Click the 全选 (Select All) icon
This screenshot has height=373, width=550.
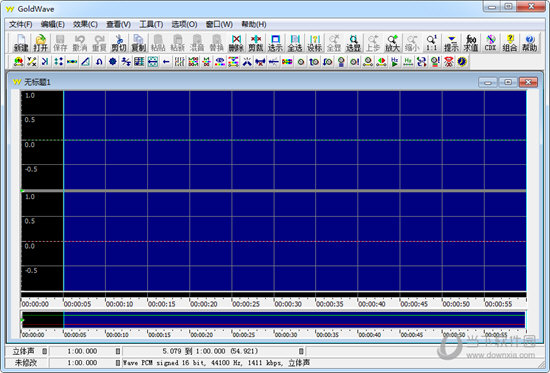[295, 43]
